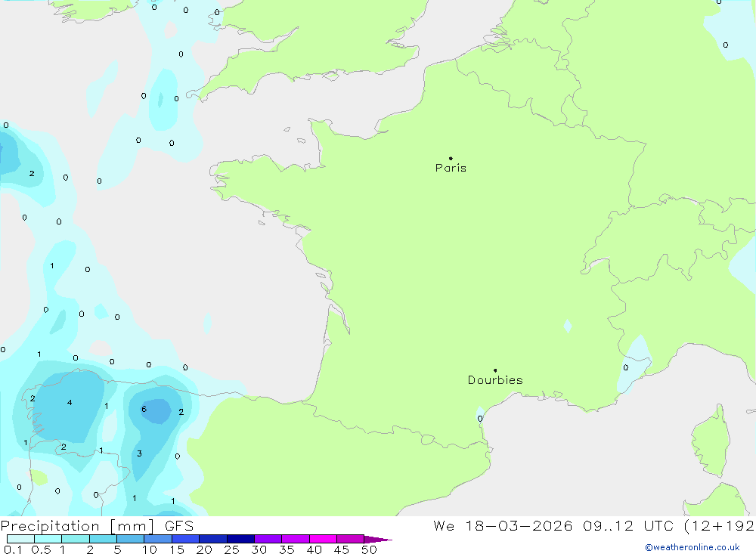Viewport: 756px width, 554px height.
Task: Click the '10' legend scale value
Action: [149, 549]
